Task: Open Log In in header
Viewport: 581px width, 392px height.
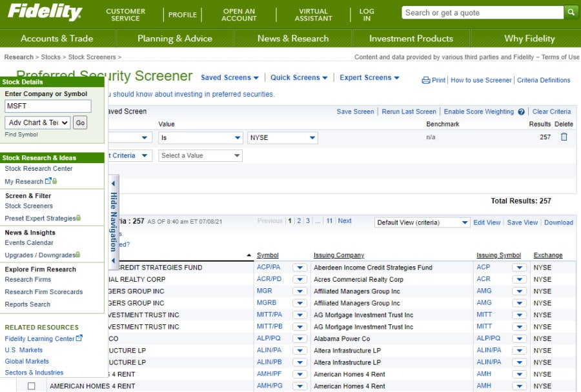Action: coord(367,15)
